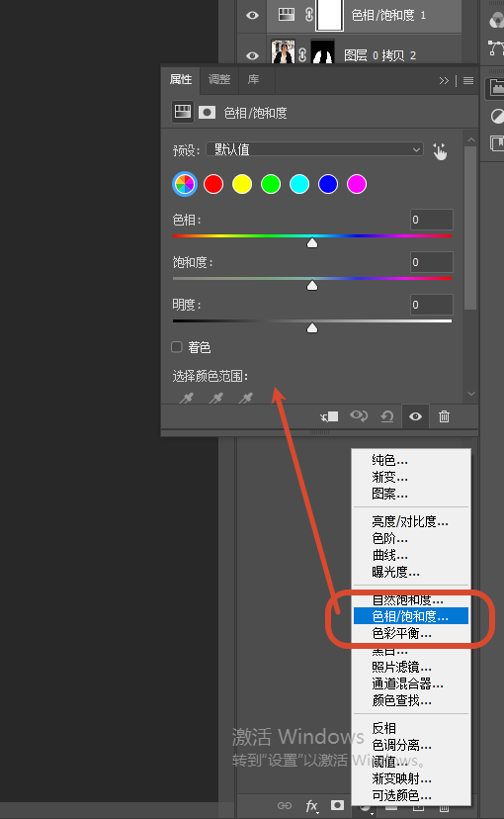Image resolution: width=504 pixels, height=819 pixels.
Task: Choose 图案... from the adjustment menu
Action: tap(389, 494)
